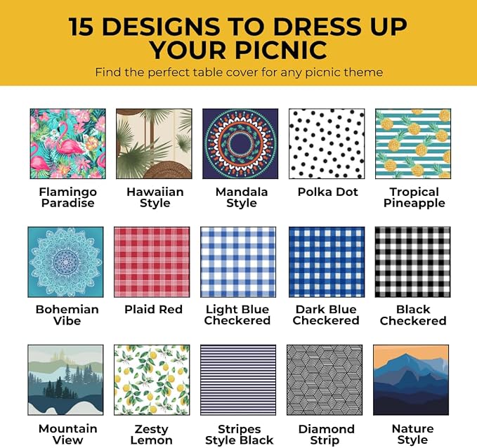Image resolution: width=477 pixels, height=448 pixels.
Task: Choose the Zesty Lemon pattern
Action: click(x=152, y=380)
